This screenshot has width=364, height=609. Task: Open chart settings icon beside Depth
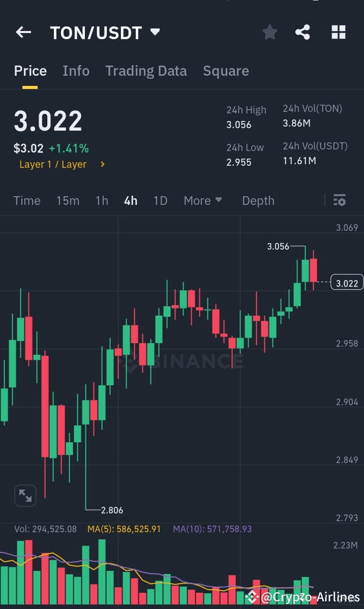[x=339, y=200]
